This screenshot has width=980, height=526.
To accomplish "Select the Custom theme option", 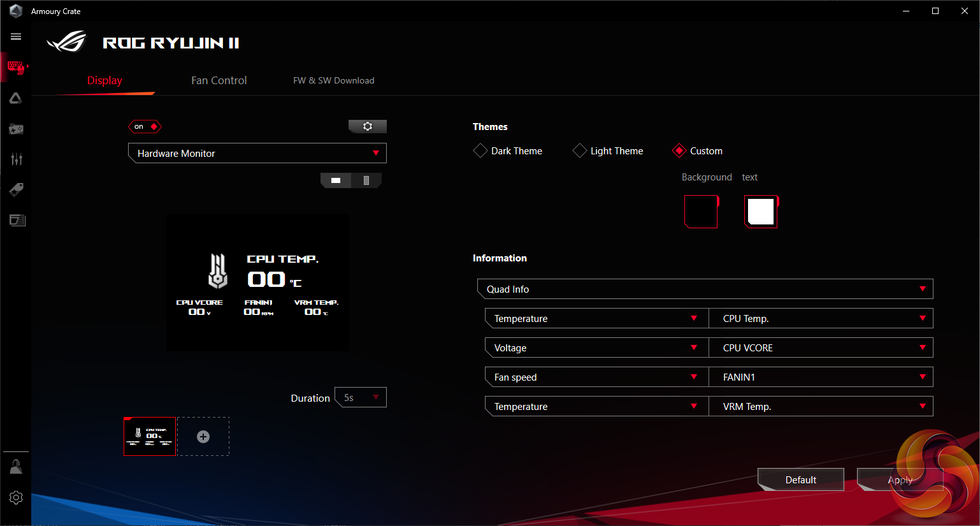I will coord(697,151).
